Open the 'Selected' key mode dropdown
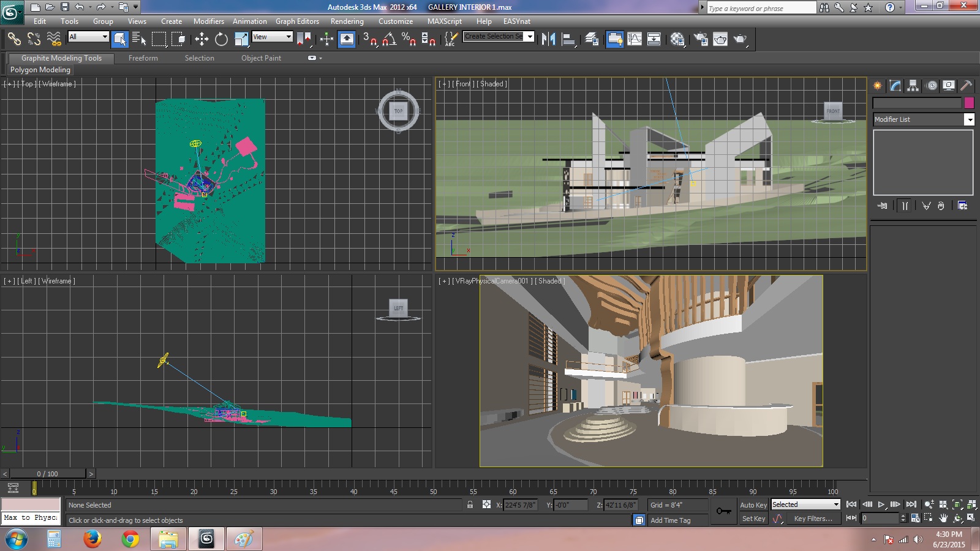Screen dimensions: 980x551 (x=805, y=504)
